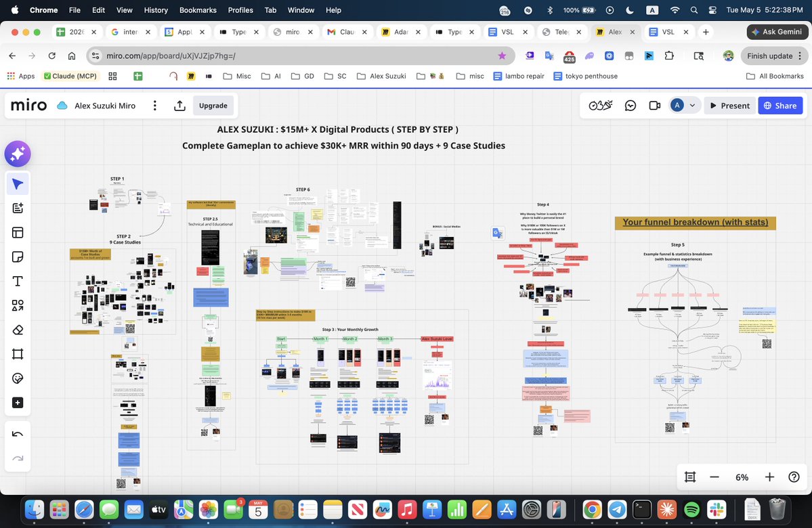This screenshot has height=528, width=812.
Task: Open the Profiles menu
Action: coord(240,10)
